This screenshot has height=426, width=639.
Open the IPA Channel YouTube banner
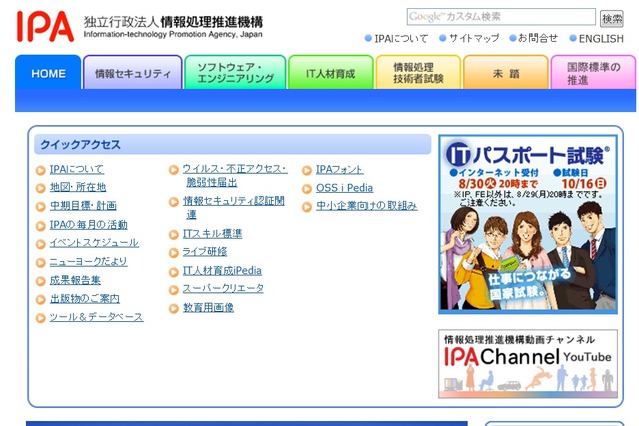pyautogui.click(x=528, y=364)
